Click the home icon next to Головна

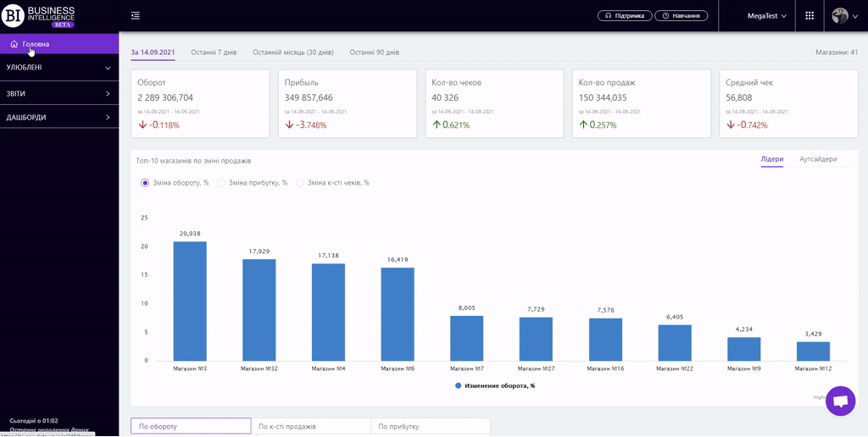[14, 44]
